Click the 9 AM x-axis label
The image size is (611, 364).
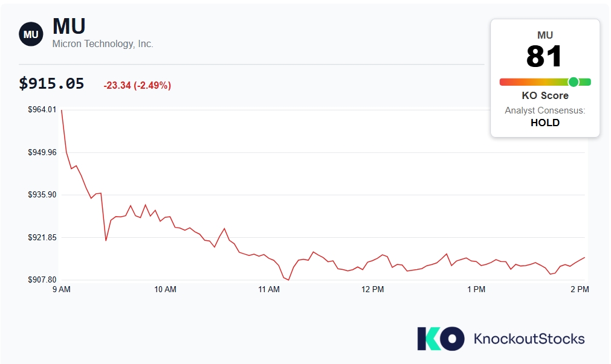tap(62, 289)
